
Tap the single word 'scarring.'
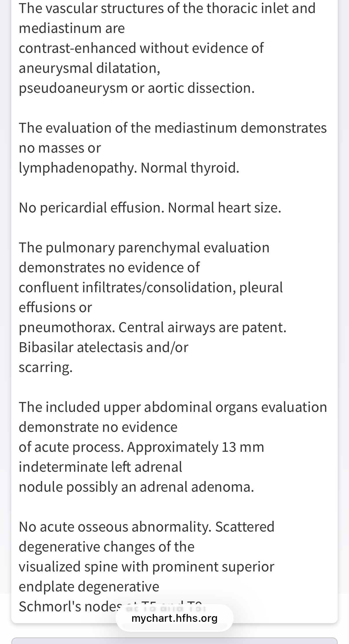tap(45, 367)
